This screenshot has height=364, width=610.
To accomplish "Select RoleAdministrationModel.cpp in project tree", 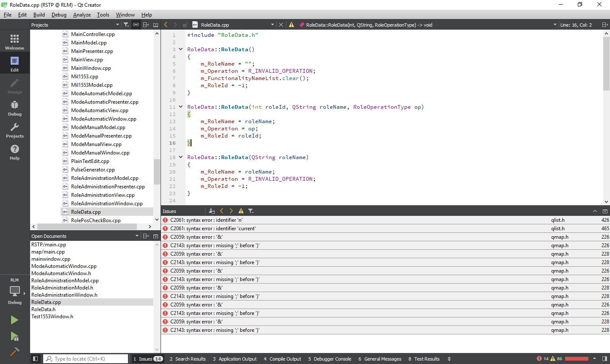I will click(x=105, y=178).
